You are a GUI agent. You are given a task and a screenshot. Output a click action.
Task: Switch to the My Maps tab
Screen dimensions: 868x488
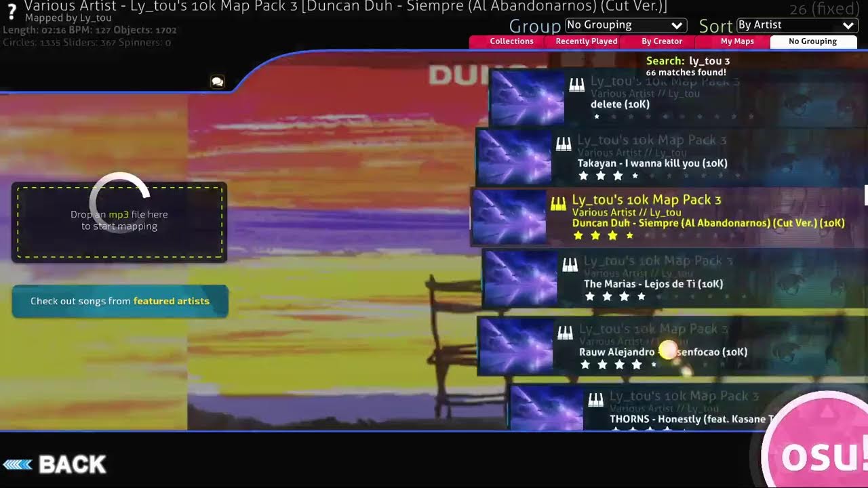(x=737, y=41)
